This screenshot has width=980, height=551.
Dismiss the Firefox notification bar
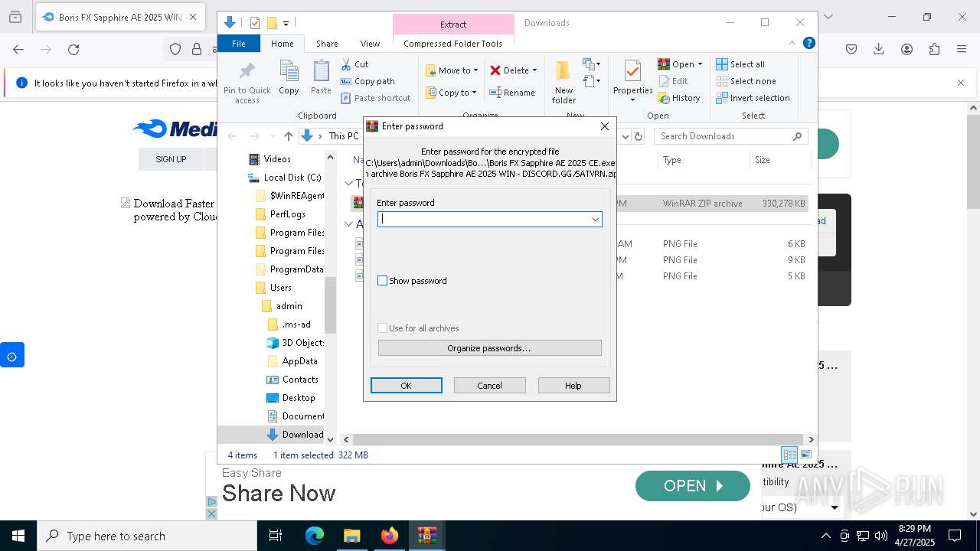961,83
